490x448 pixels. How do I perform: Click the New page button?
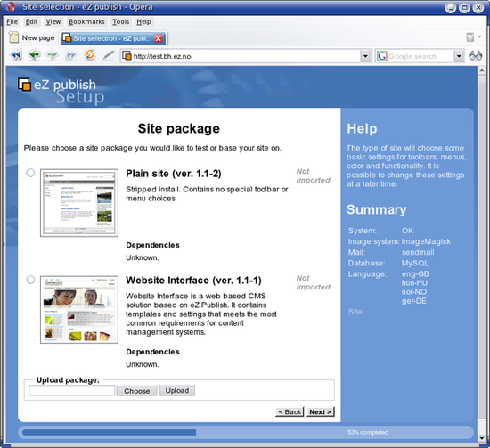coord(31,37)
